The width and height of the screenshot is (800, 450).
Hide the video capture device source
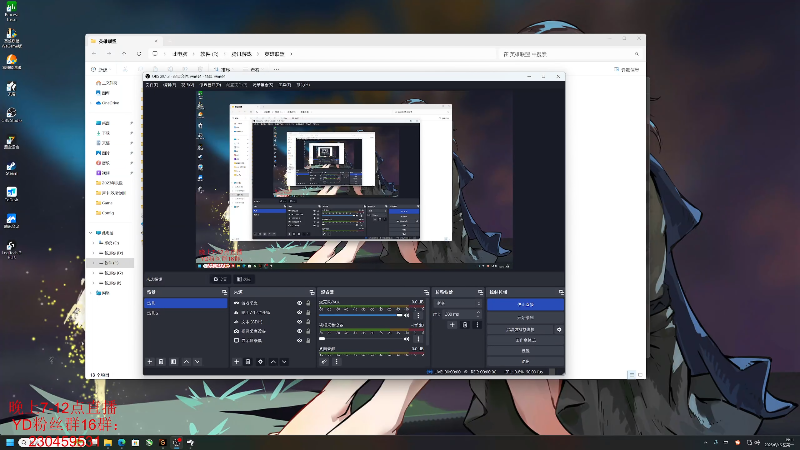pyautogui.click(x=299, y=331)
